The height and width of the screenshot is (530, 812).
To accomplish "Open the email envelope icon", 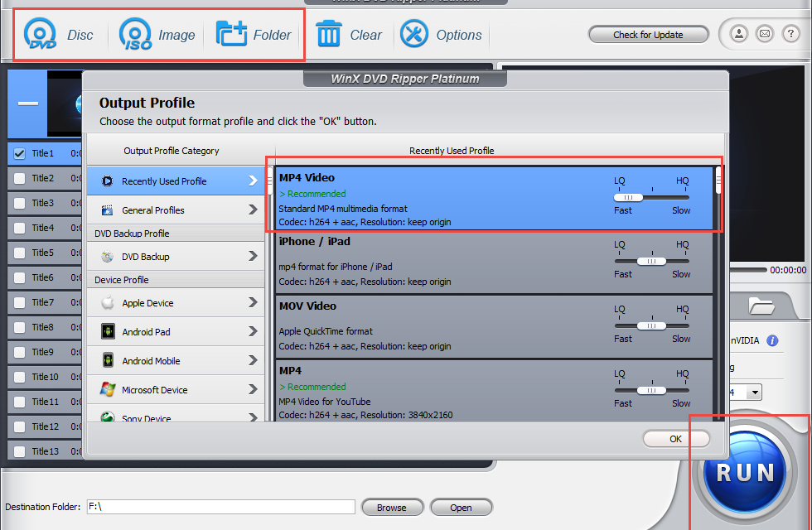I will [765, 34].
